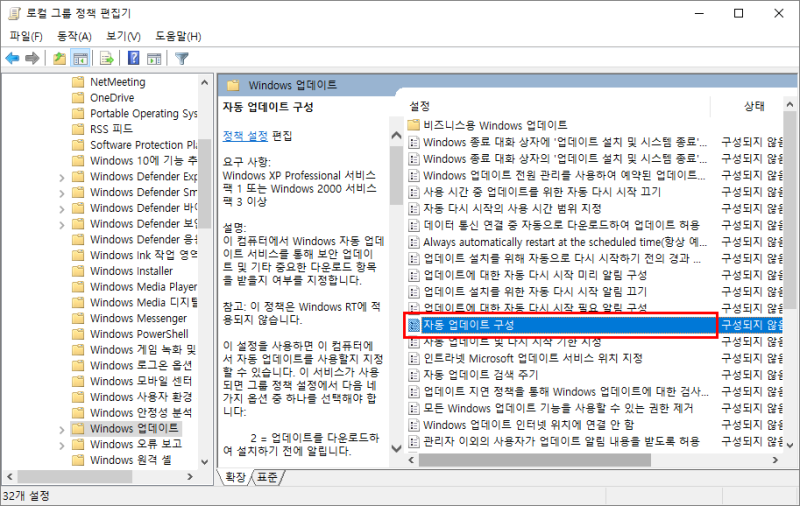The width and height of the screenshot is (800, 506).
Task: Click the Windows Media Player folder icon
Action: 78,287
